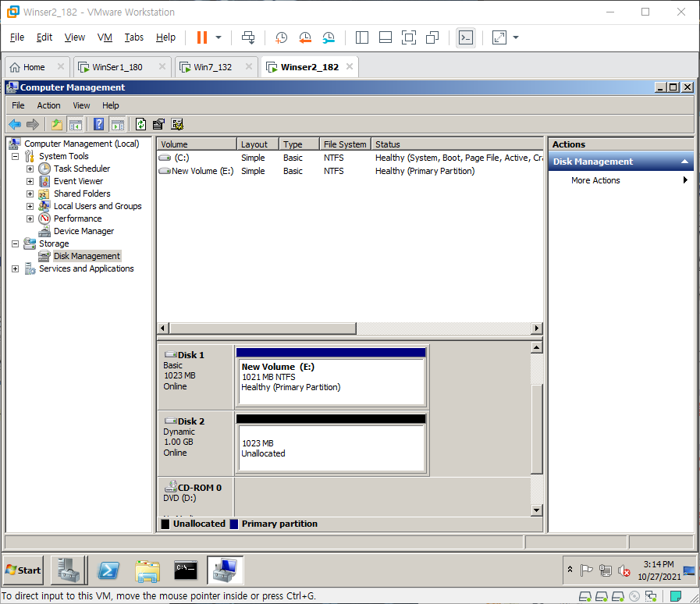Select the Disk 1 label box
This screenshot has height=604, width=700.
[x=196, y=377]
